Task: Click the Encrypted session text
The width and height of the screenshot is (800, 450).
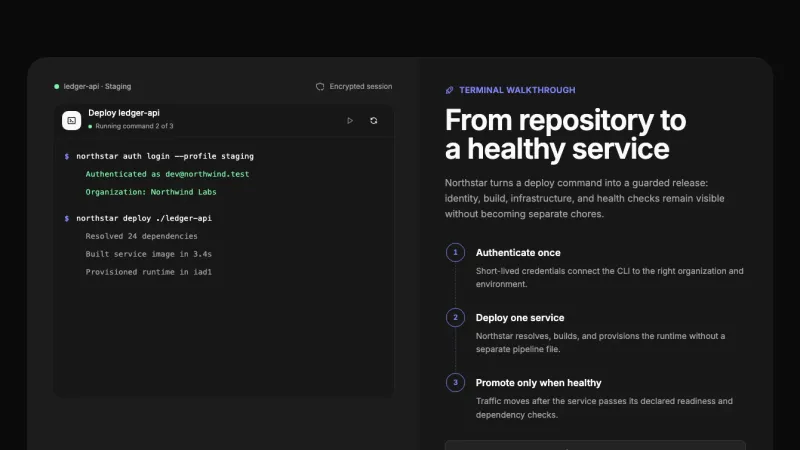Action: pyautogui.click(x=361, y=87)
